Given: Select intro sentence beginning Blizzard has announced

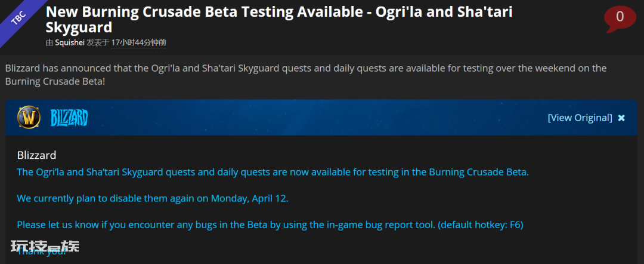Looking at the screenshot, I should click(306, 75).
